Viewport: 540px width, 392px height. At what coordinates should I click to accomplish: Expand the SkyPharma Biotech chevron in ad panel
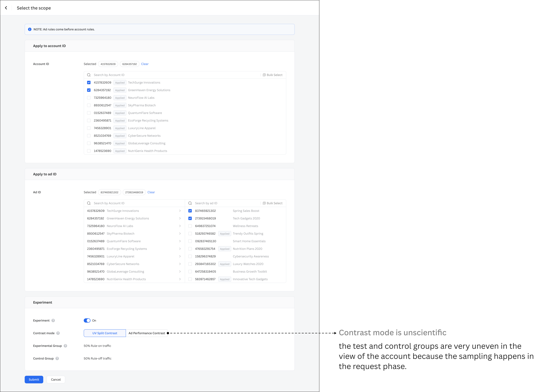[x=180, y=234]
